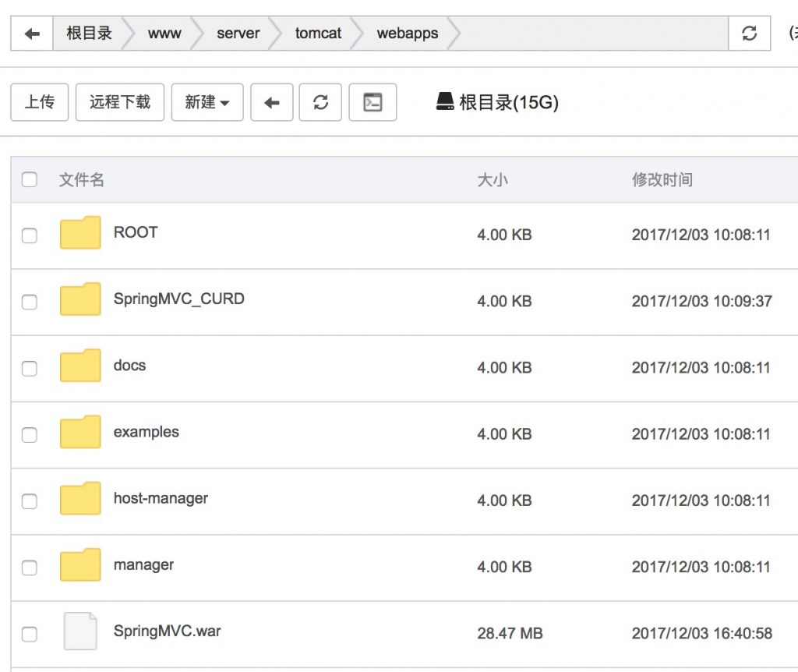Click the disk icon beside 根目录(15G)
798x672 pixels.
(445, 102)
